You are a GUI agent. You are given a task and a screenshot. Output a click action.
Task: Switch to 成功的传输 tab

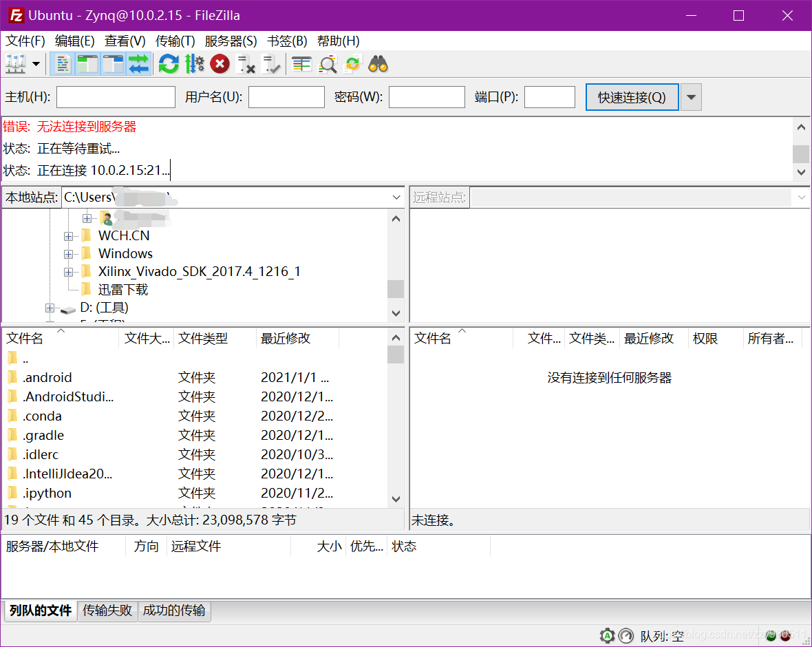click(x=174, y=611)
